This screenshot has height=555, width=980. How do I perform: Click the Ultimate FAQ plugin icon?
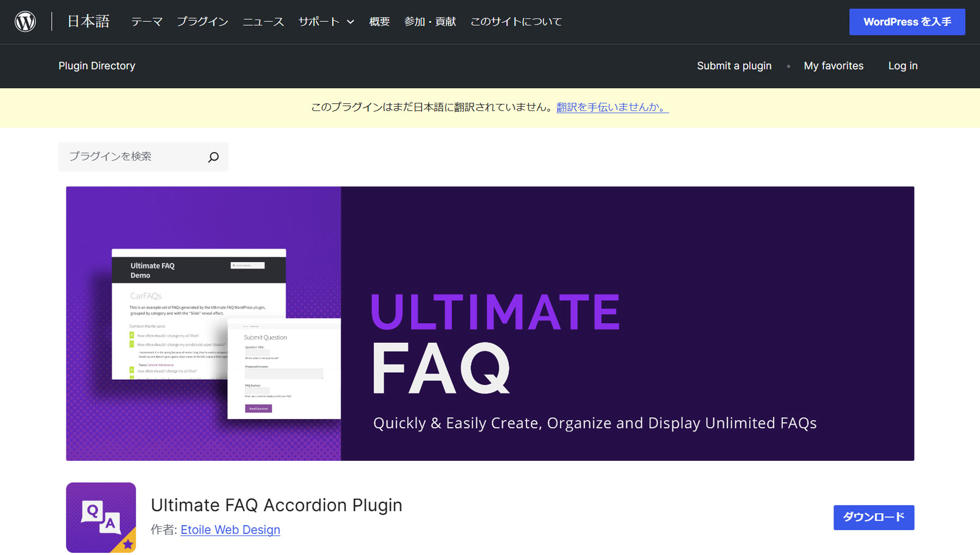101,517
